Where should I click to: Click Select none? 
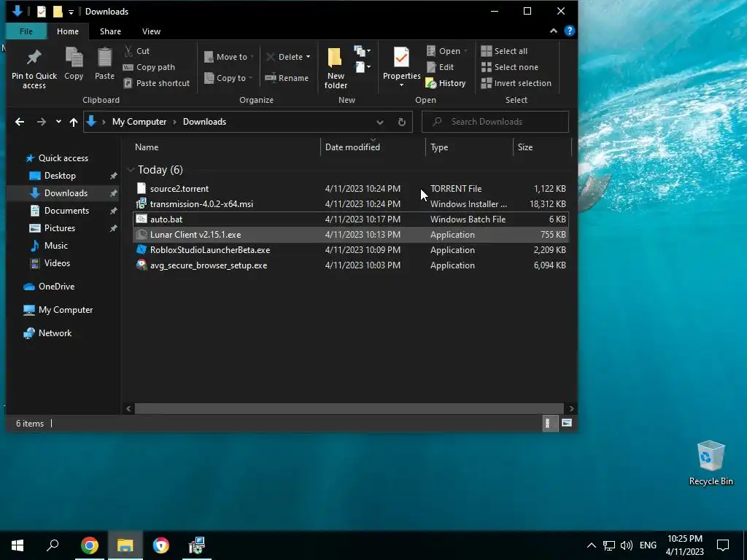510,67
